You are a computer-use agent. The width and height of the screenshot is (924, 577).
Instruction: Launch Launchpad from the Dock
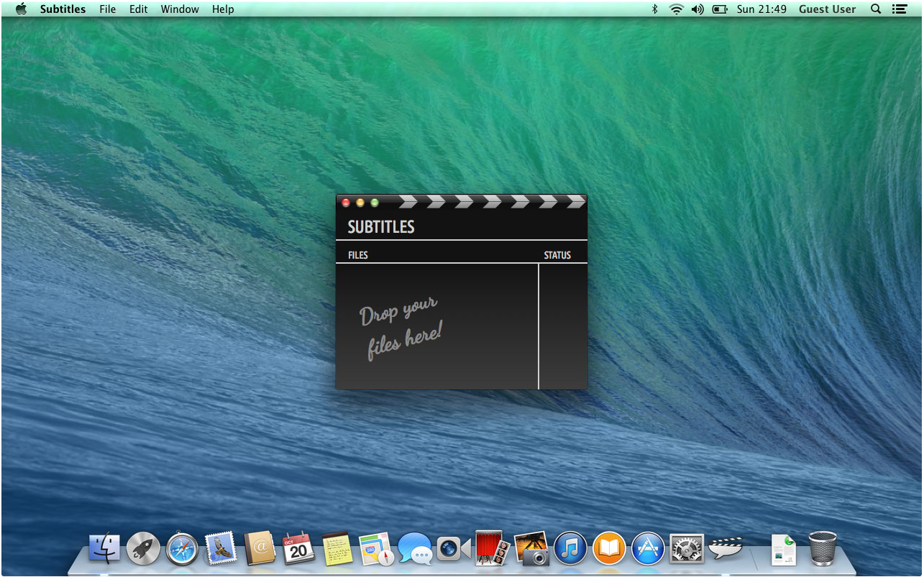(143, 549)
